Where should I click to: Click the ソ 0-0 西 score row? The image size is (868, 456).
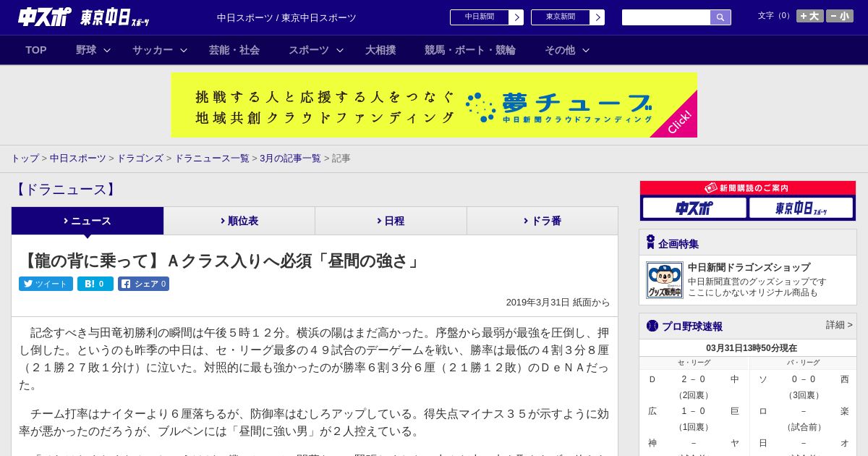(x=804, y=379)
